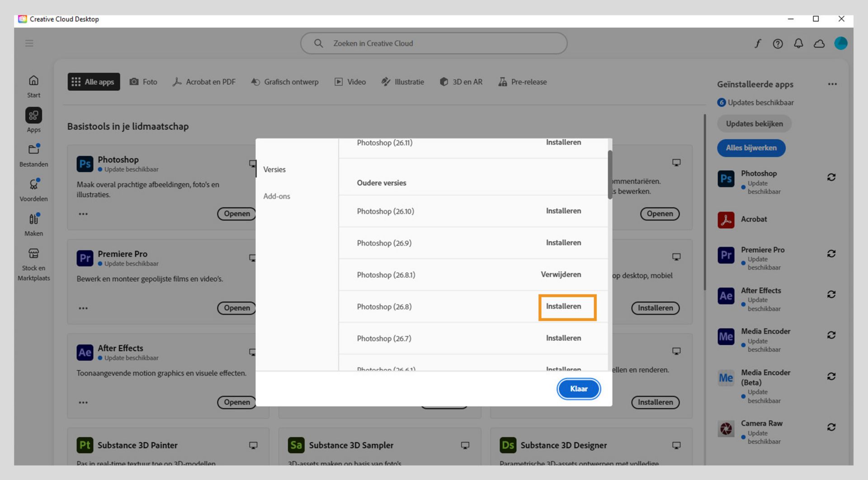
Task: Update After Effects using its refresh icon
Action: point(831,295)
